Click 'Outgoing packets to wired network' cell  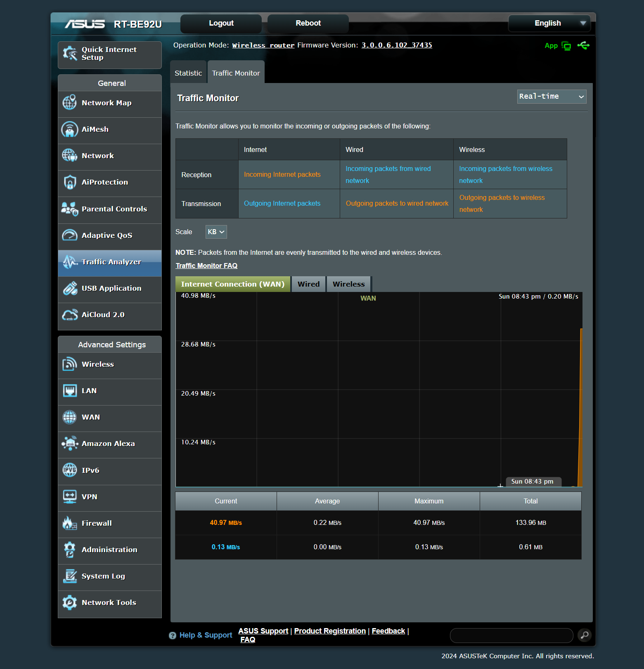point(397,204)
